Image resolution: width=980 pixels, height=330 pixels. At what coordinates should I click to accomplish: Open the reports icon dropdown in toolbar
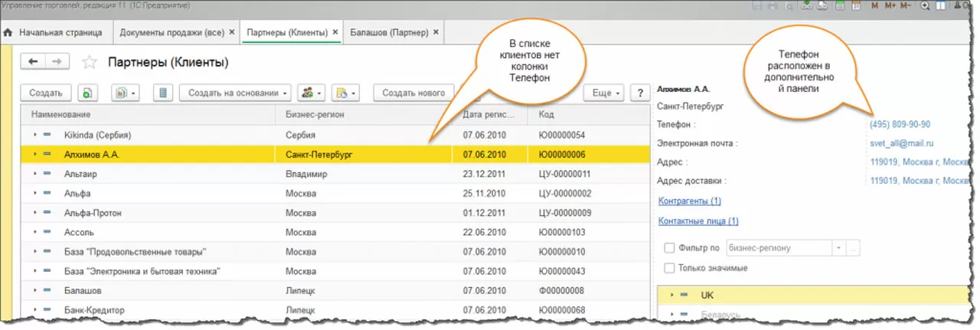[x=124, y=93]
